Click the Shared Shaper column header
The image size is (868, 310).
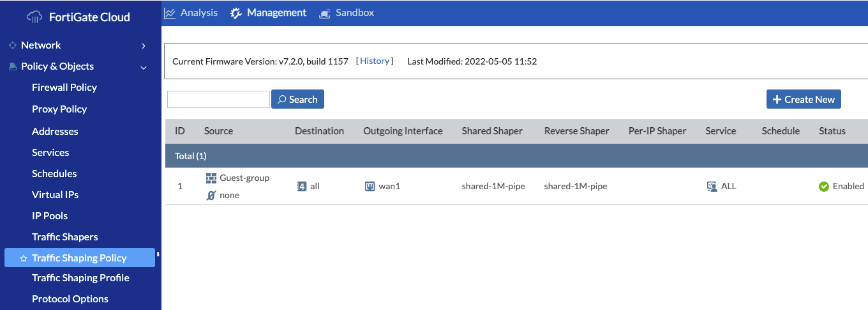pos(492,131)
